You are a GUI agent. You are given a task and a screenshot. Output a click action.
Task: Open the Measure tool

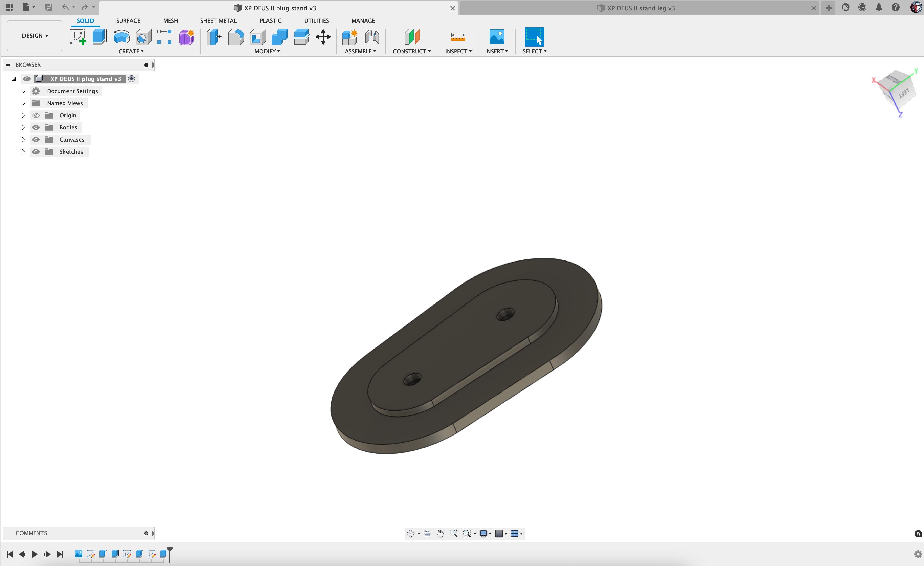[x=457, y=37]
